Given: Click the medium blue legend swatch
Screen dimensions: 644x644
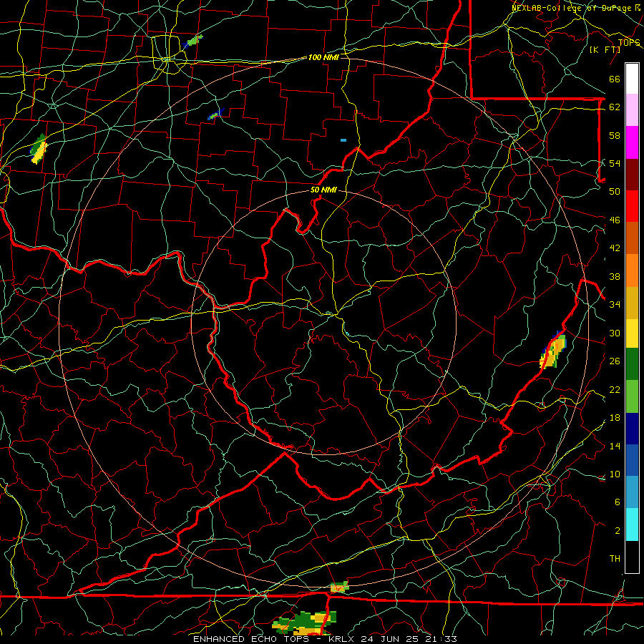Looking at the screenshot, I should [x=632, y=460].
